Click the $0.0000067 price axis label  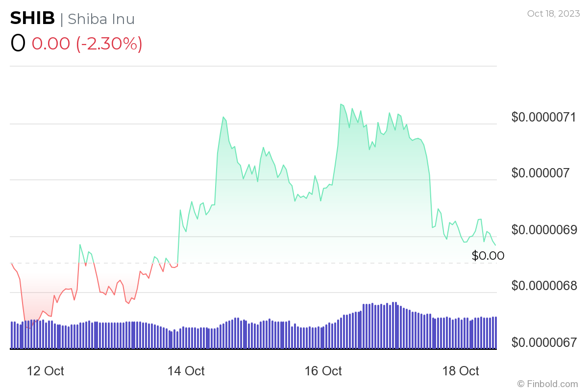tap(543, 342)
